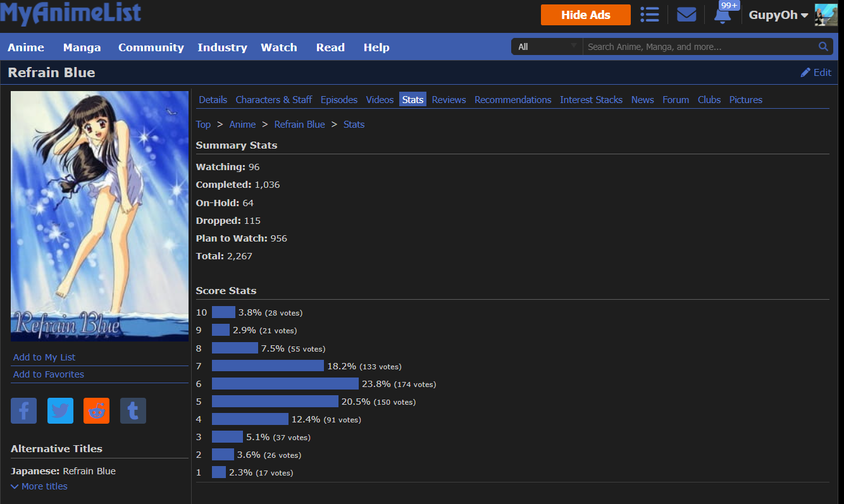
Task: Share on Reddit icon
Action: 96,411
